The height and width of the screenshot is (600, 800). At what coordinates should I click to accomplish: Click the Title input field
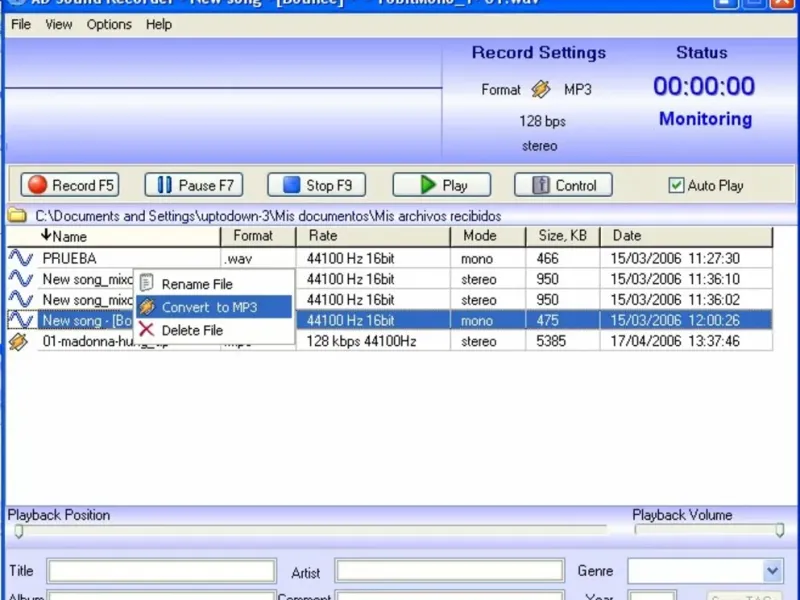click(162, 571)
